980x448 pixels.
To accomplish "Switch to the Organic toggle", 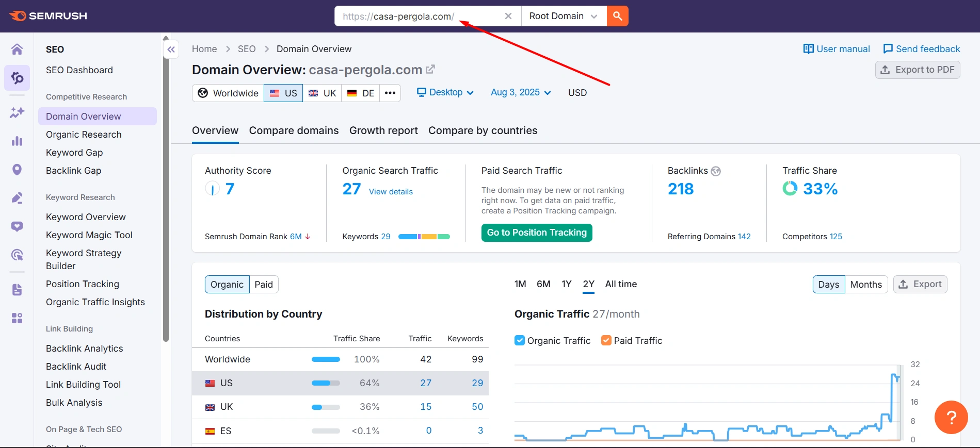I will tap(227, 285).
